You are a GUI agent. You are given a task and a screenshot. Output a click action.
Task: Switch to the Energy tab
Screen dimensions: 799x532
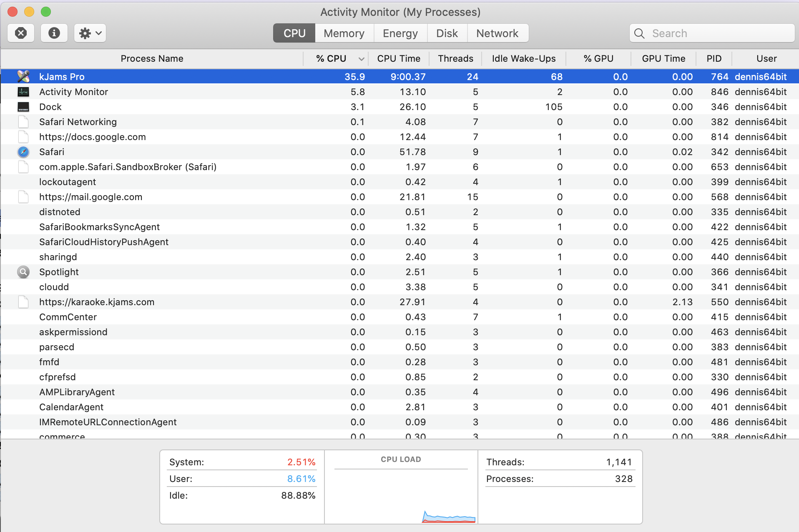pos(400,33)
